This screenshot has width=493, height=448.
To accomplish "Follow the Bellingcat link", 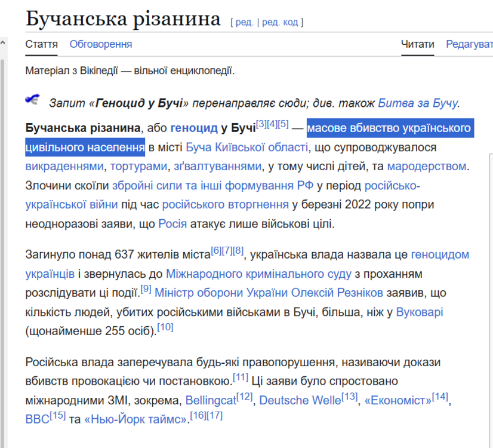I will pyautogui.click(x=211, y=400).
